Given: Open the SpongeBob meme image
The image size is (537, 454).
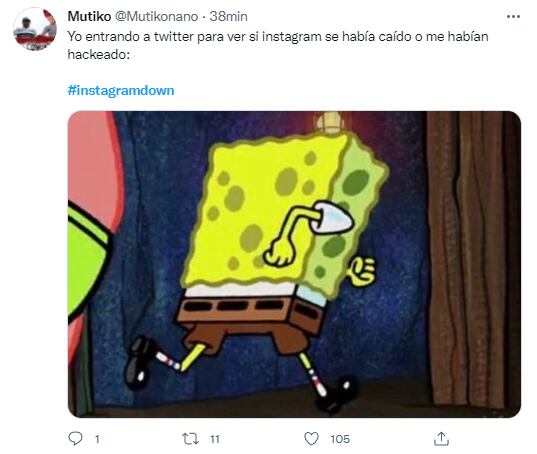Looking at the screenshot, I should click(x=294, y=264).
